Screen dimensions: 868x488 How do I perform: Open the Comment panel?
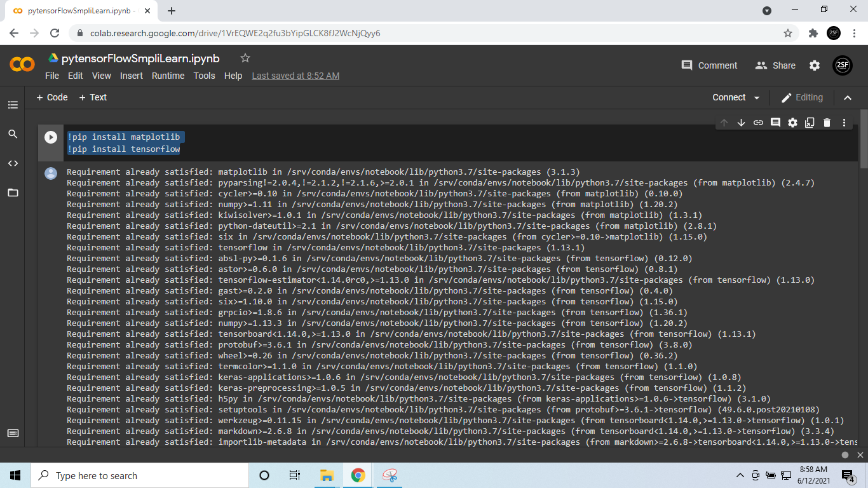click(709, 65)
